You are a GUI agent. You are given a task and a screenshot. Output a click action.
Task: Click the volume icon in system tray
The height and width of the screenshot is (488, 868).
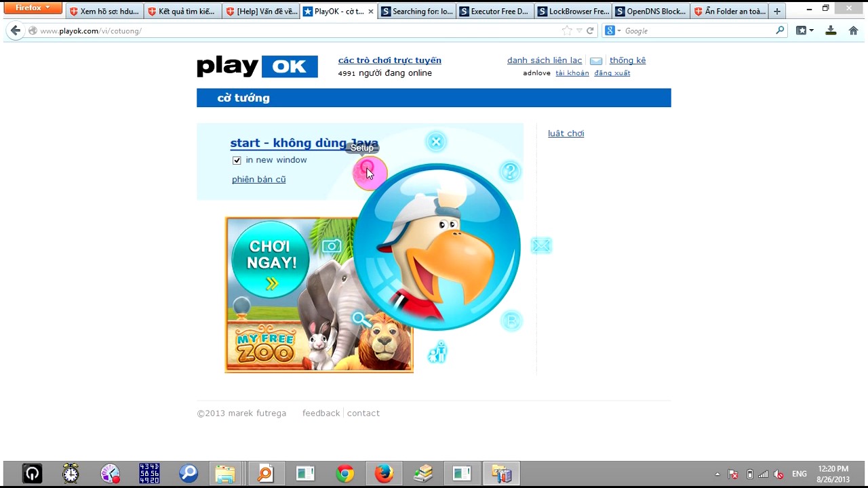[x=778, y=474]
